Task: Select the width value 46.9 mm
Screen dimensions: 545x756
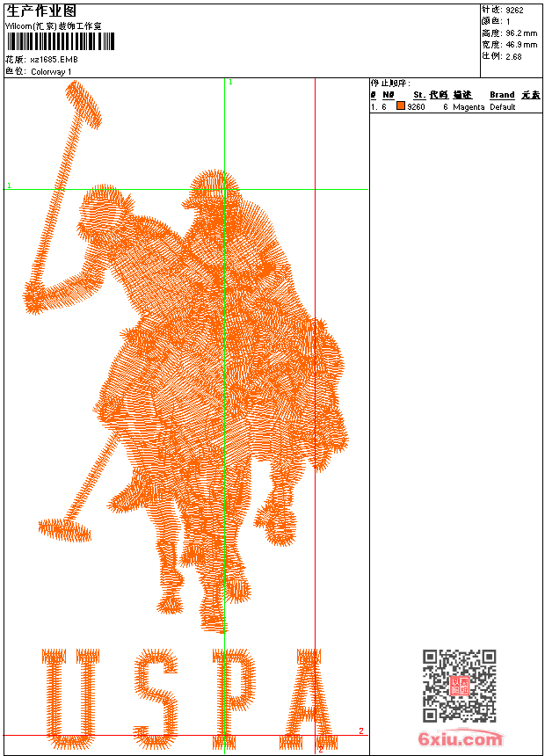Action: point(521,45)
